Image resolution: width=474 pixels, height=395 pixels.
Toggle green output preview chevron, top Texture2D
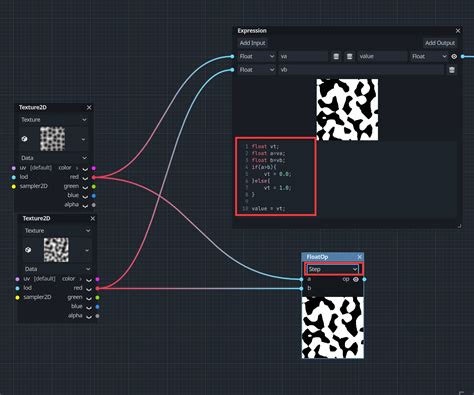click(x=85, y=187)
